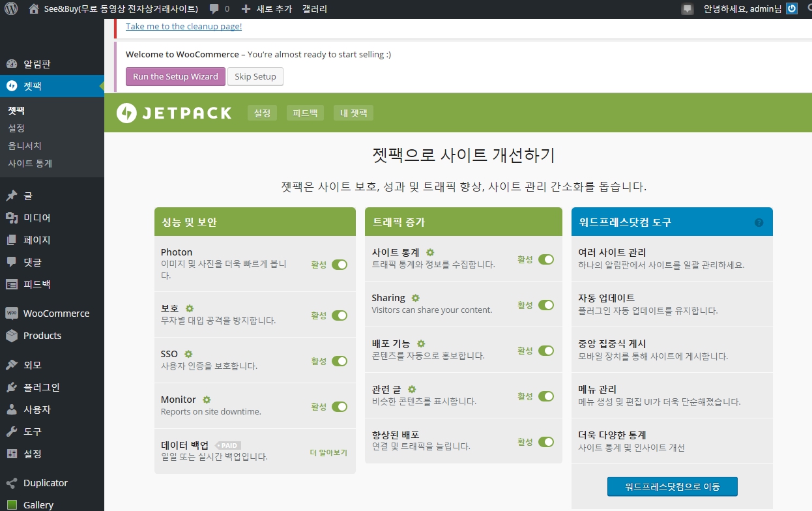Disable the Photon toggle
The image size is (812, 511).
point(339,265)
